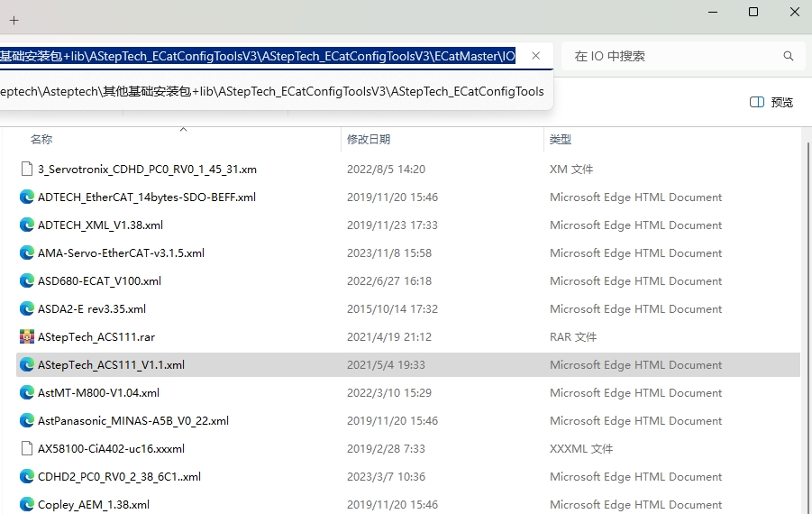Click Edge icon of ASDA2-E rev3.35.xml
This screenshot has height=514, width=812.
(26, 308)
